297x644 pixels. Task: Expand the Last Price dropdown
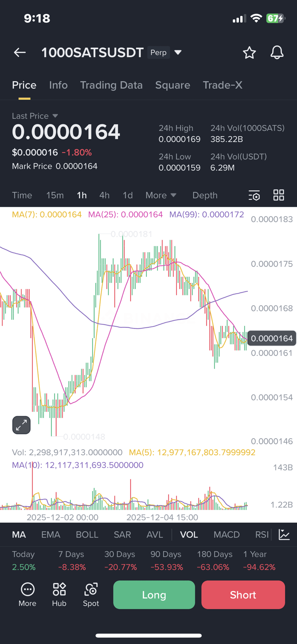pyautogui.click(x=55, y=116)
